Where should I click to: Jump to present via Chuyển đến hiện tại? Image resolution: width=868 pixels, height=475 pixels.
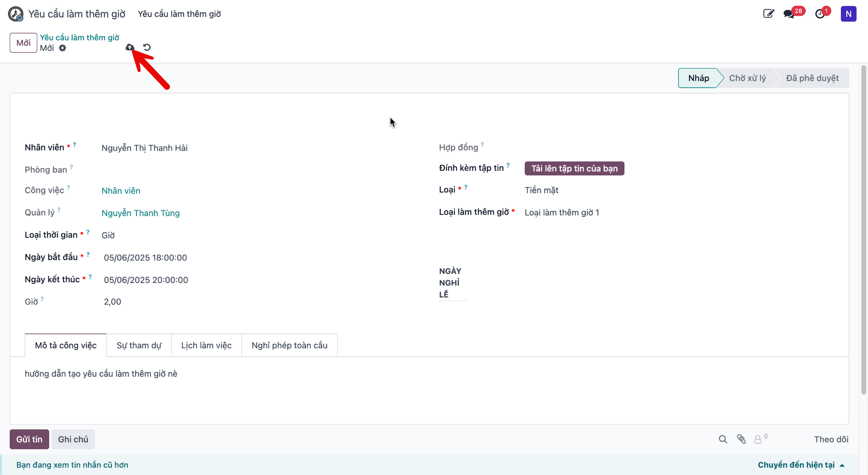click(801, 465)
